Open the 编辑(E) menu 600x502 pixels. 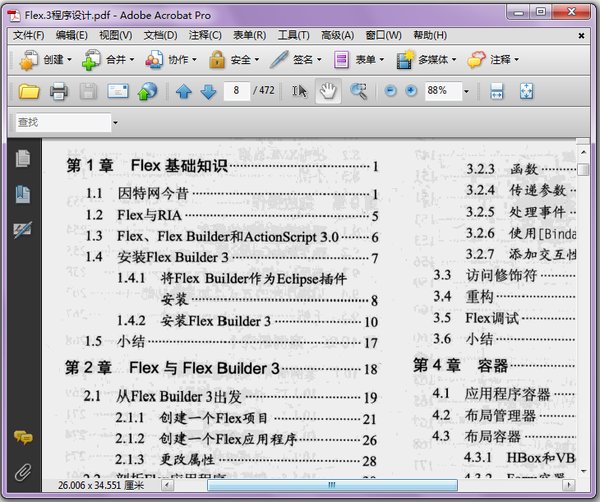point(72,36)
